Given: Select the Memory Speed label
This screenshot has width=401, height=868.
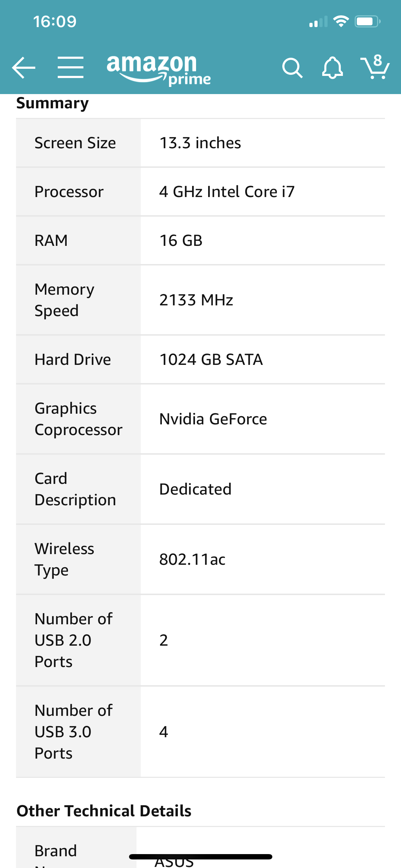Looking at the screenshot, I should click(x=65, y=300).
